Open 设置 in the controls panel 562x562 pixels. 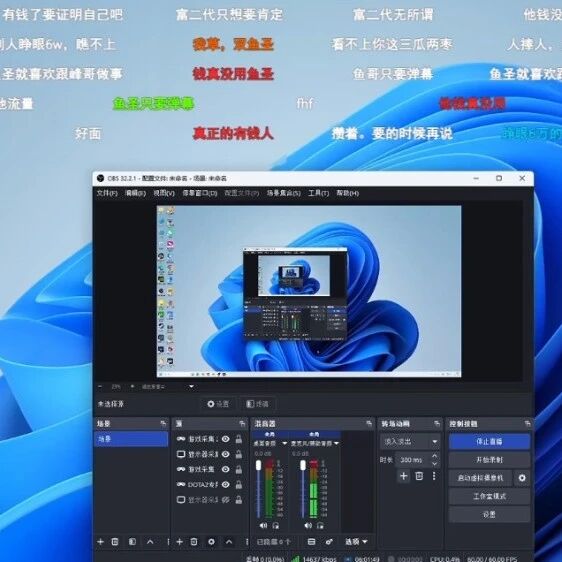[x=489, y=515]
